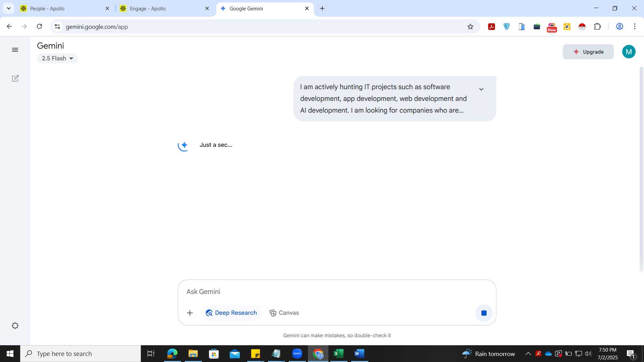Click the Type here to search box
Screen dimensions: 644x362
[x=80, y=354]
